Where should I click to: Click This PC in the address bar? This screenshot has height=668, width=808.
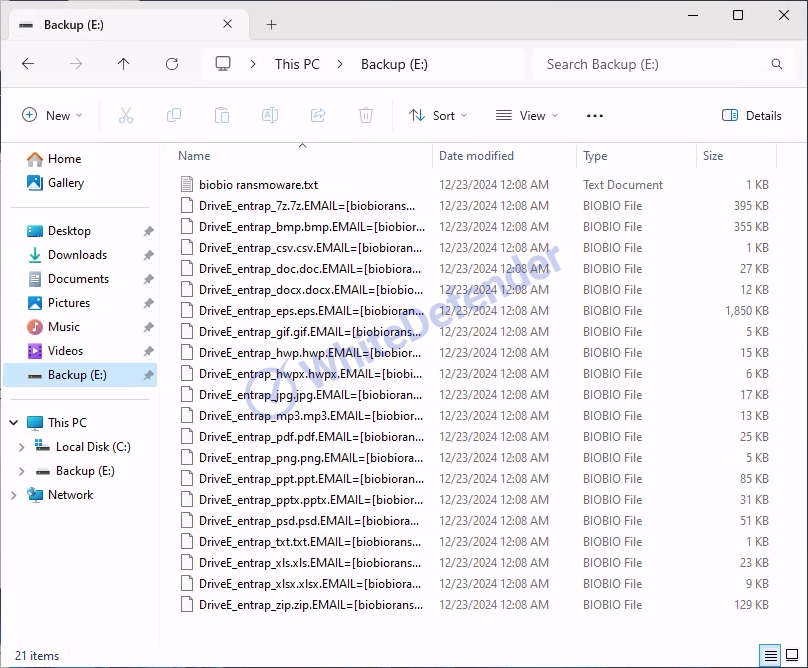point(297,64)
